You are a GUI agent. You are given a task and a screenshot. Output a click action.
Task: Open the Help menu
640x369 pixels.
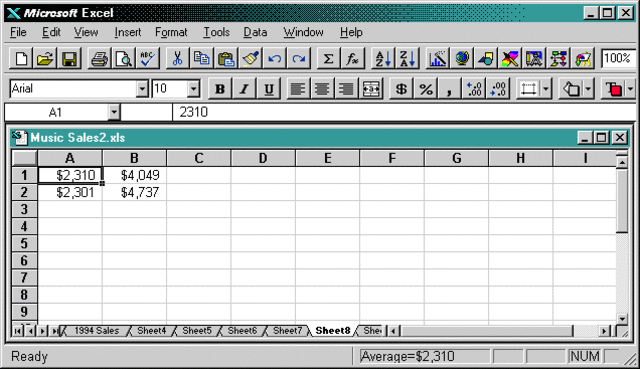click(351, 32)
